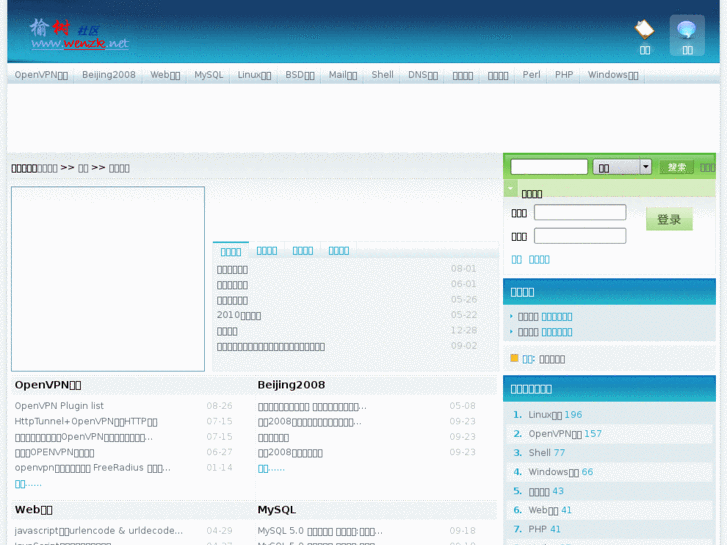This screenshot has width=727, height=545.
Task: Focus the search text field
Action: point(549,167)
